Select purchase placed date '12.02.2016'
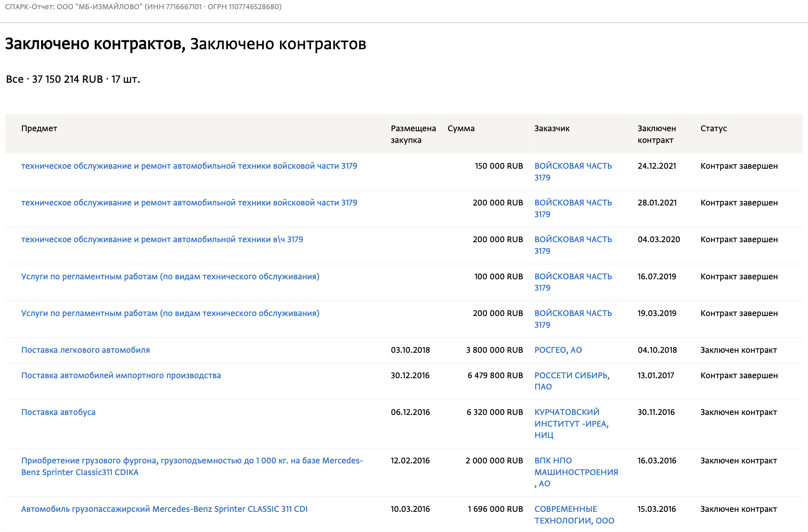Viewport: 808px width, 532px height. pyautogui.click(x=410, y=461)
